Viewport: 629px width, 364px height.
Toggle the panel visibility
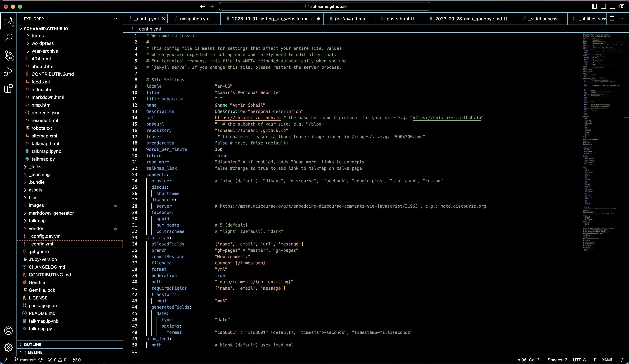click(603, 6)
